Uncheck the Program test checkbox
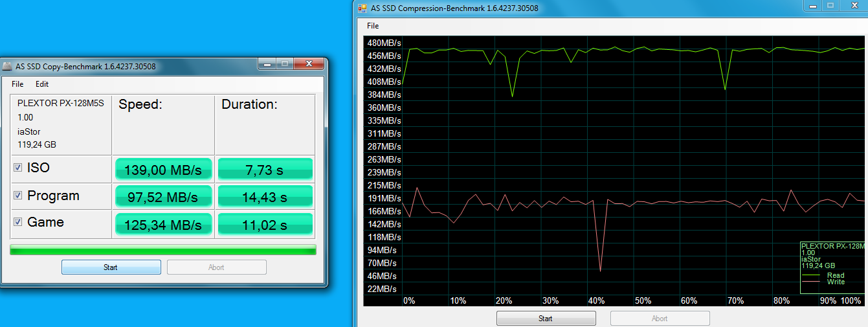 18,196
